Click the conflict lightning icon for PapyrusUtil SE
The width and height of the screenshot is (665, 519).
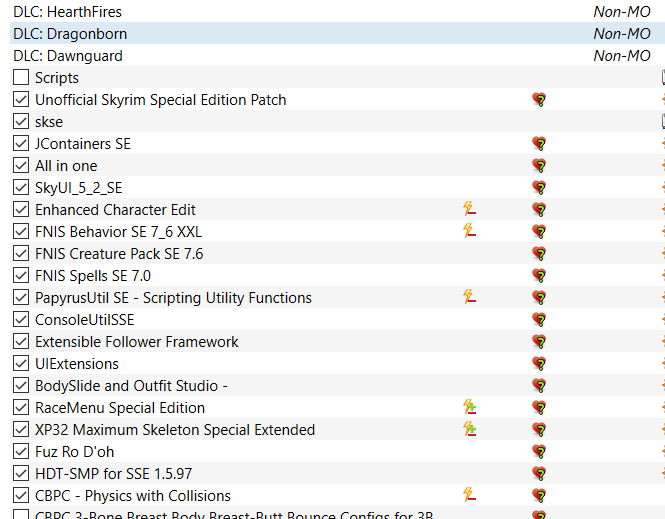click(x=469, y=297)
